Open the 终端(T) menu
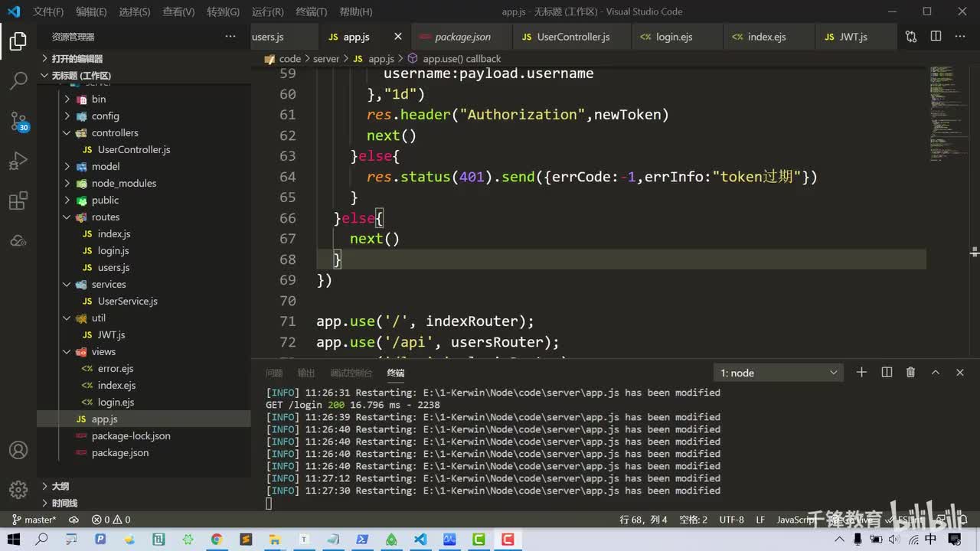 coord(311,11)
